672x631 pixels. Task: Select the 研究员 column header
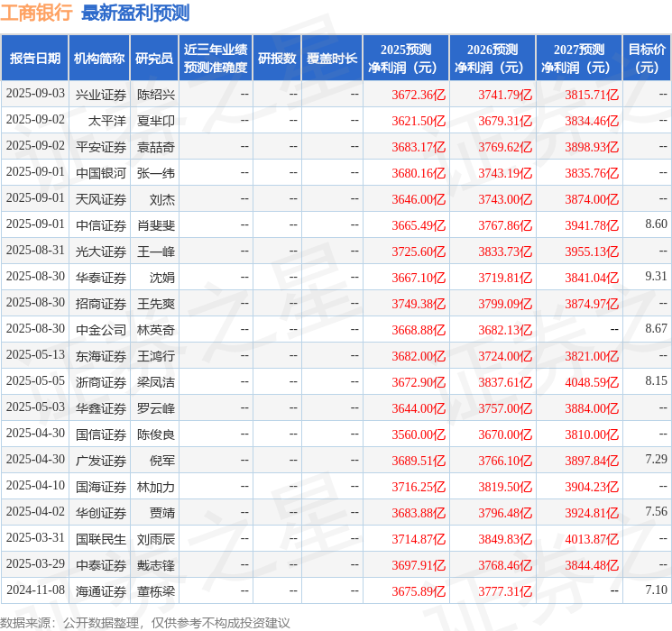click(154, 59)
